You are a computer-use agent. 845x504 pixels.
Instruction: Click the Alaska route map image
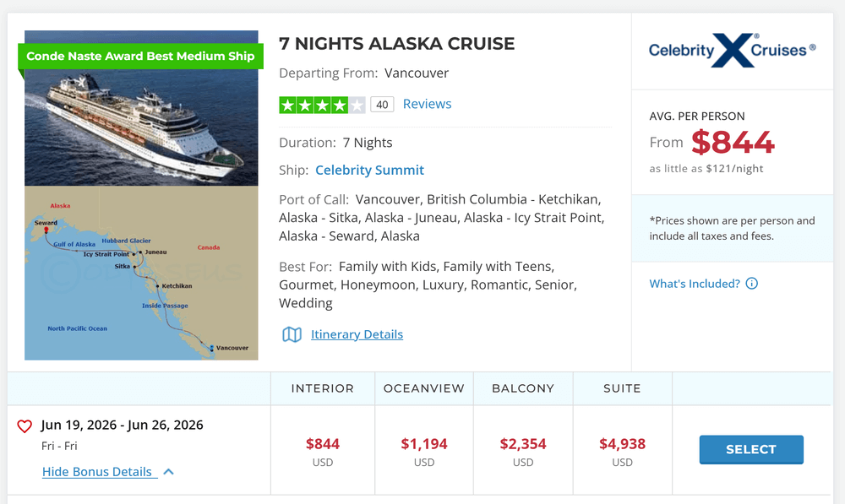(x=141, y=273)
